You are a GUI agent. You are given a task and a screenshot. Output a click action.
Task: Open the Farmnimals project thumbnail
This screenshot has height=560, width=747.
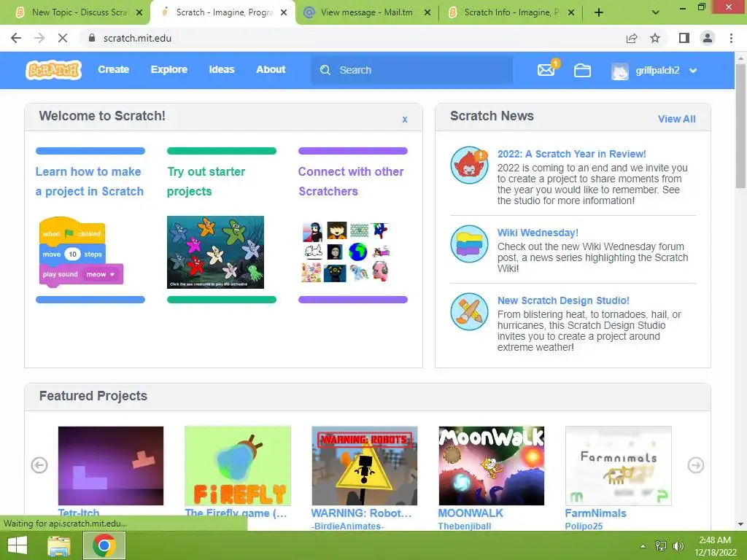tap(619, 466)
